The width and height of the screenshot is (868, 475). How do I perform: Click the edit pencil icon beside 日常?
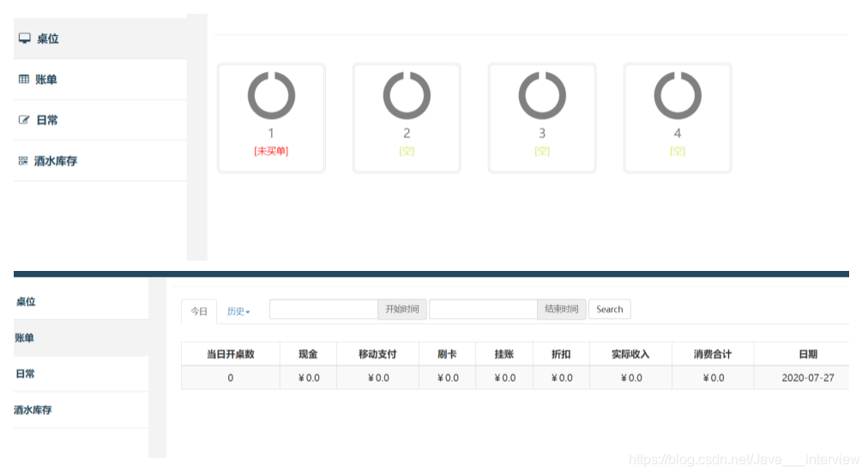(x=24, y=119)
